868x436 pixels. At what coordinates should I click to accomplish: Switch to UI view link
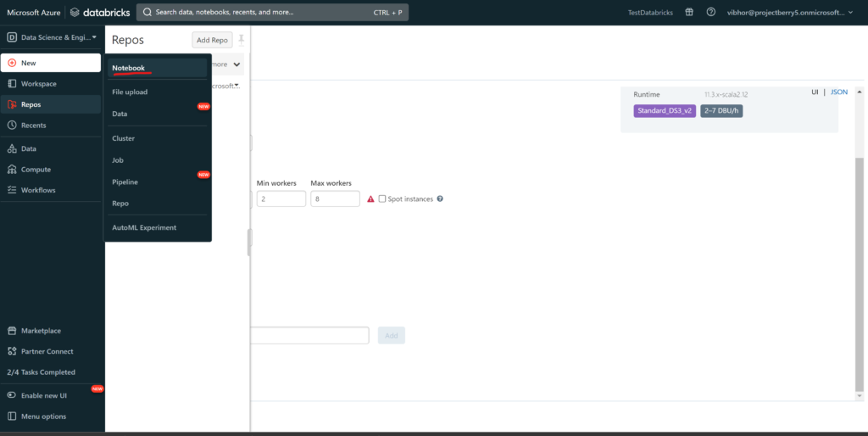tap(815, 92)
